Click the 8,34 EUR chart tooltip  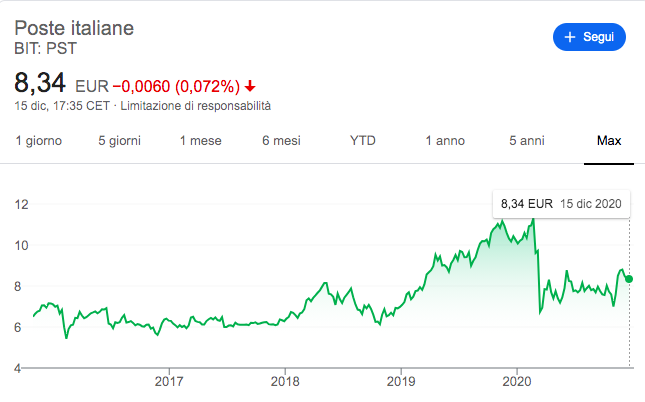(561, 204)
